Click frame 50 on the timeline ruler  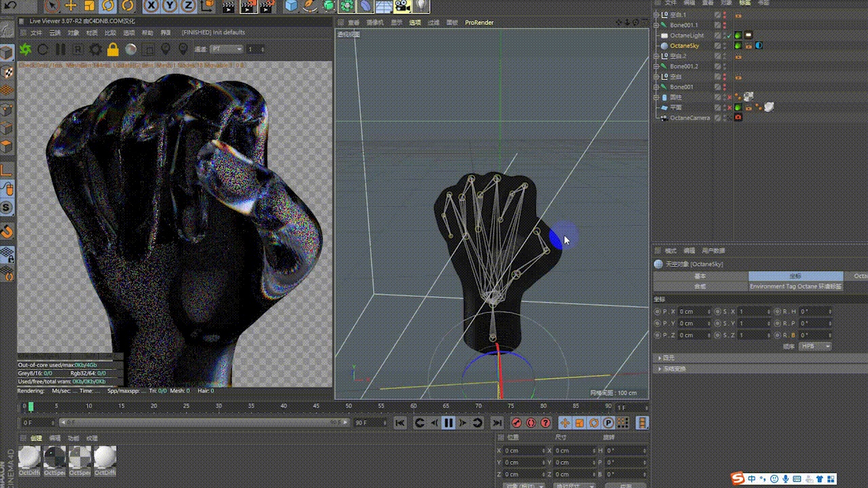click(349, 406)
